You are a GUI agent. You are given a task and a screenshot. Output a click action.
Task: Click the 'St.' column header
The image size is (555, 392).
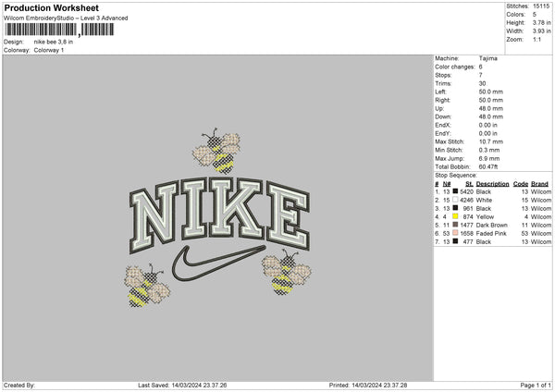click(469, 184)
